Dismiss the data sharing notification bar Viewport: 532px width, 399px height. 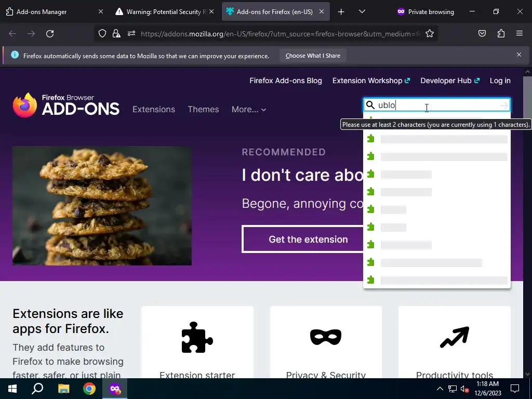click(519, 55)
